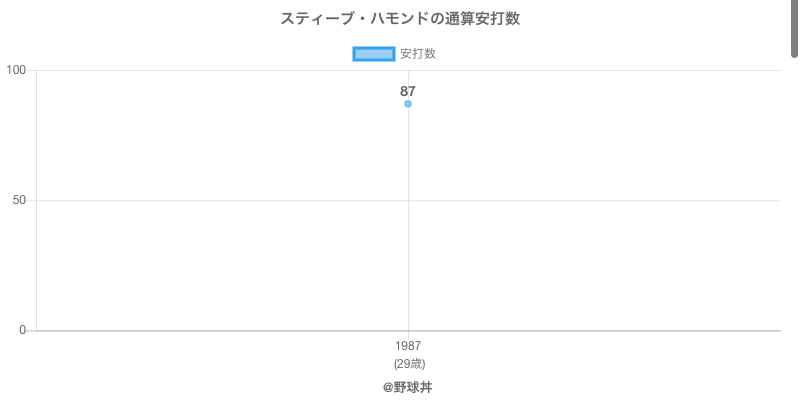Toggle the 安打数 legend label

click(418, 54)
